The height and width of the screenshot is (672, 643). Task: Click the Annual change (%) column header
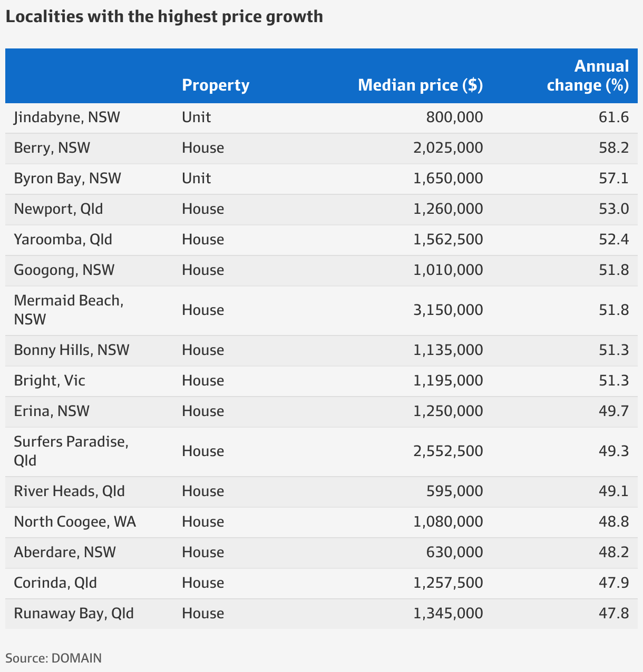(588, 76)
